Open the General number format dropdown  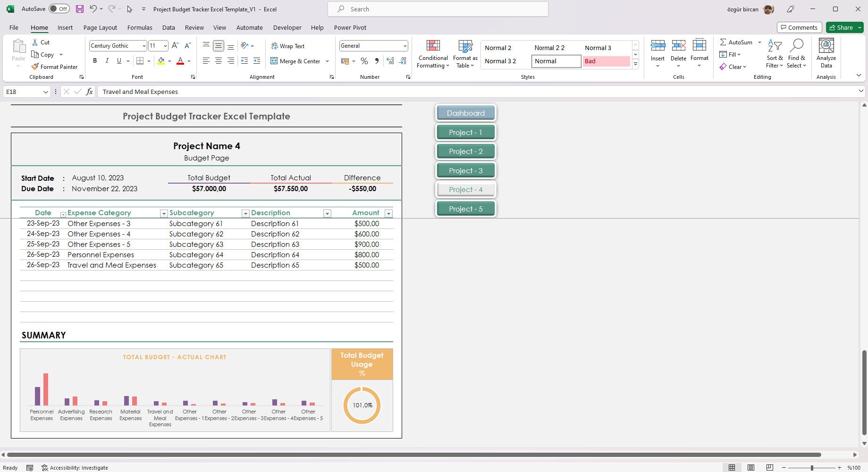click(x=404, y=46)
